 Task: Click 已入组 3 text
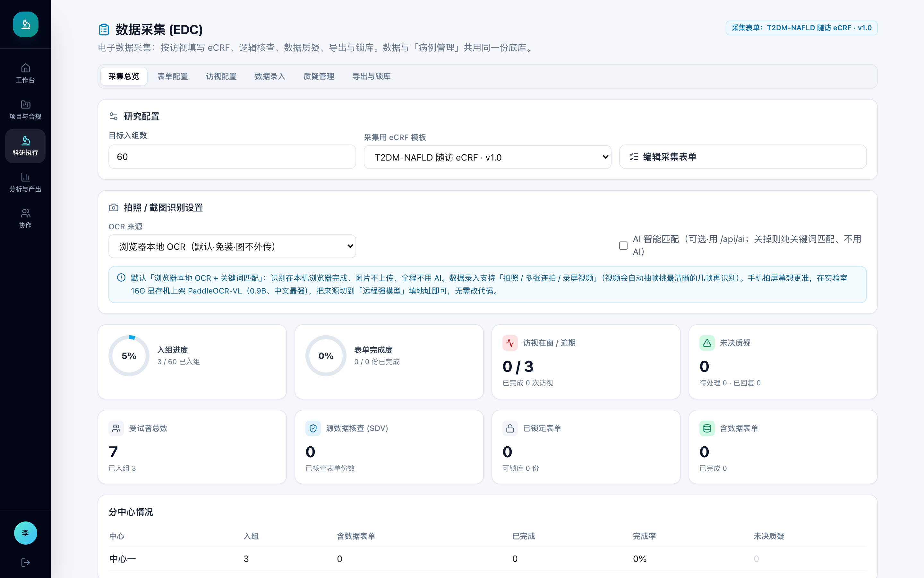pyautogui.click(x=122, y=468)
